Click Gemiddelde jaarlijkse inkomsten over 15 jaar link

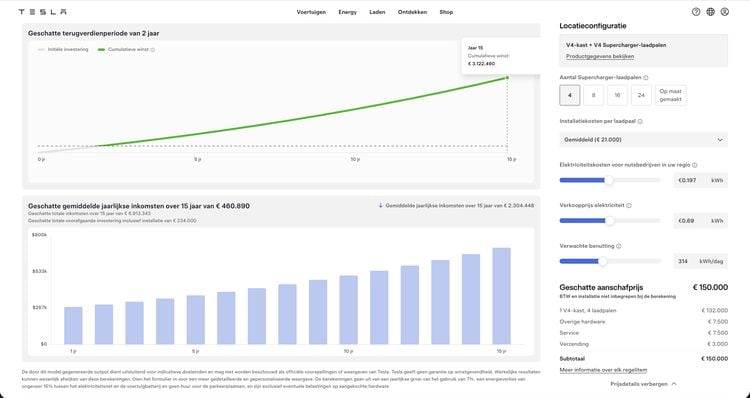(x=460, y=206)
